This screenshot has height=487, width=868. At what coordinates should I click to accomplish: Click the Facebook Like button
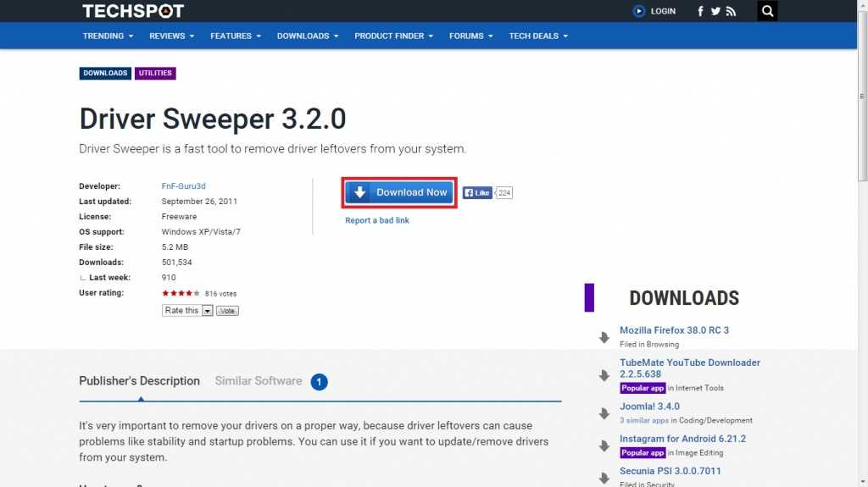(478, 193)
